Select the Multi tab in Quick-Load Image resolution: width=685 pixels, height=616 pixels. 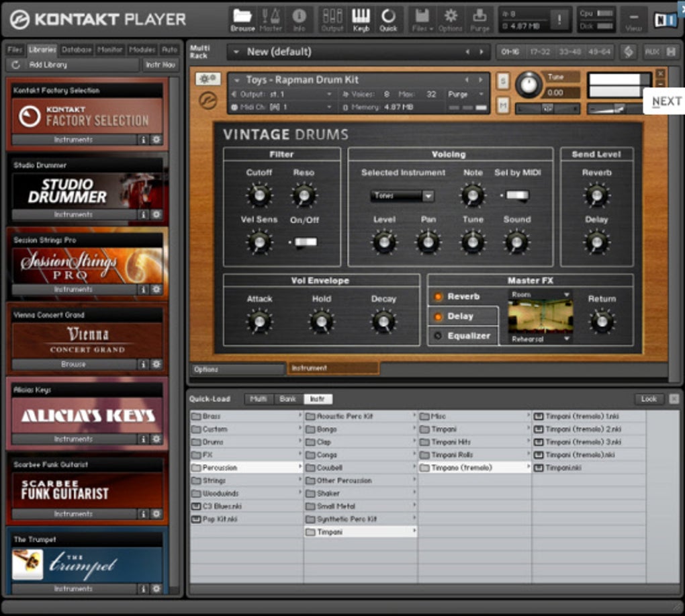tap(259, 399)
